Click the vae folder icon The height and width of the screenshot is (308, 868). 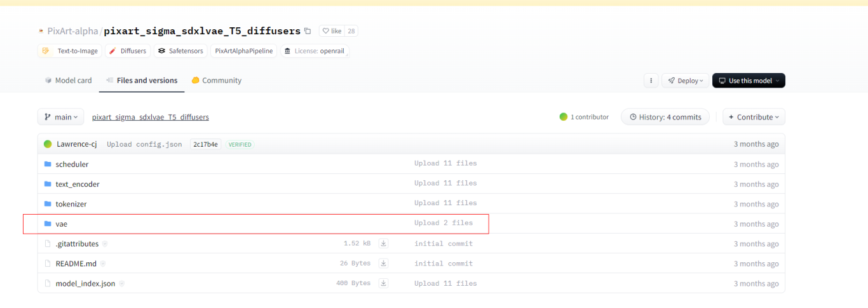click(48, 224)
